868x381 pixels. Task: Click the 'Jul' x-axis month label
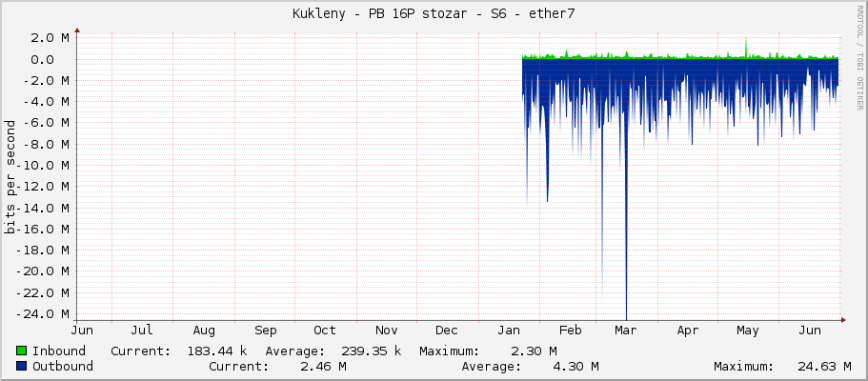[142, 331]
